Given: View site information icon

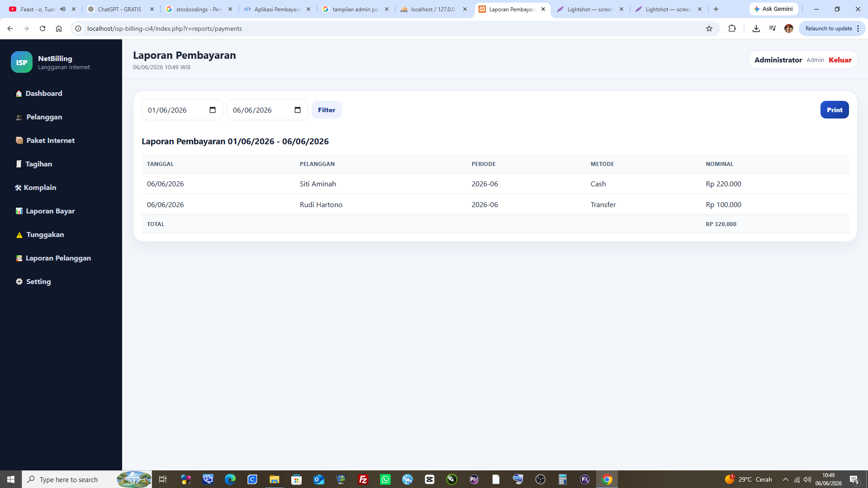Looking at the screenshot, I should [x=78, y=28].
